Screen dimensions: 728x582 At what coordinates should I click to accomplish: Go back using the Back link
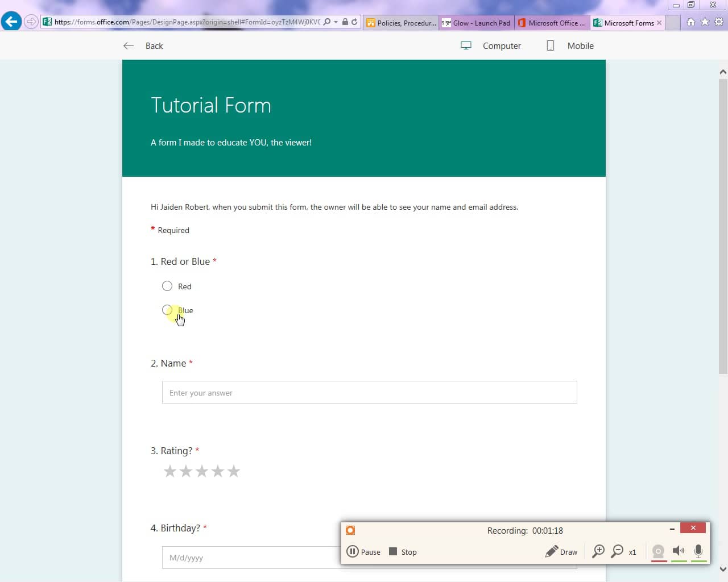pos(154,46)
